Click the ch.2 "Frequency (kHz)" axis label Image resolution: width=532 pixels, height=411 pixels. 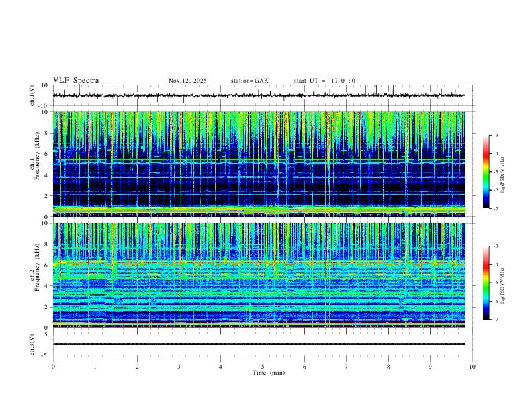(37, 267)
